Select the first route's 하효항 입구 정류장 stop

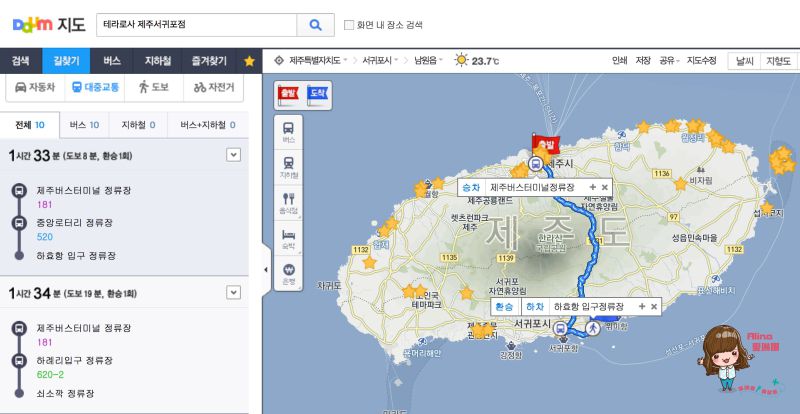[x=76, y=255]
